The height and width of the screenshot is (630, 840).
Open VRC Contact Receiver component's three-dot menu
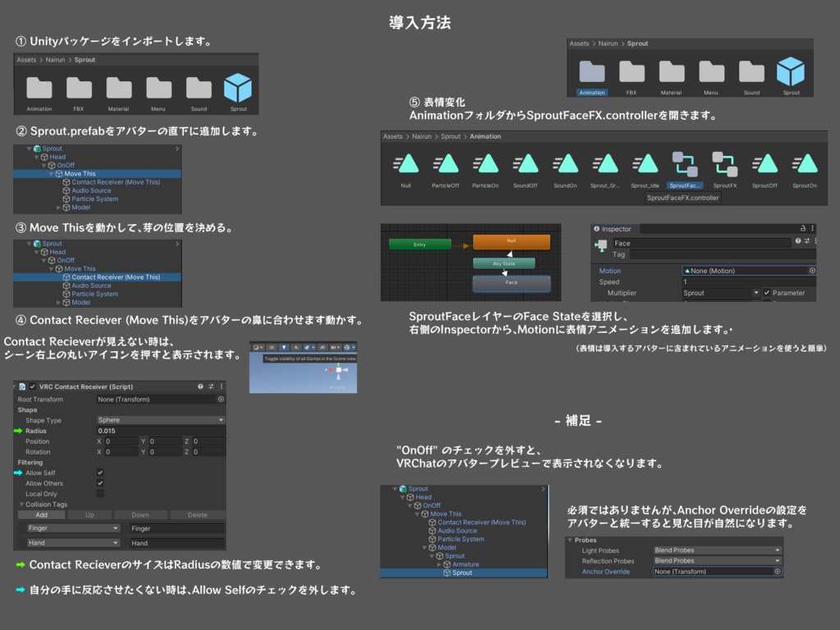tap(221, 386)
